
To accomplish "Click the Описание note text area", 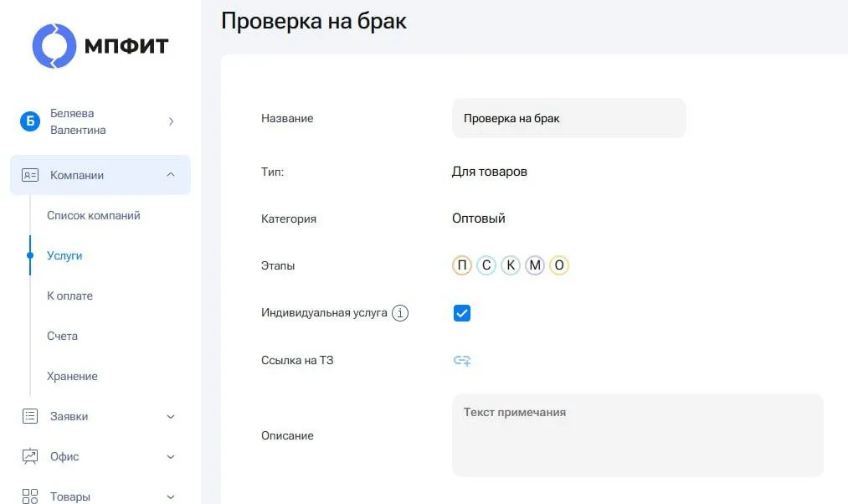I will pyautogui.click(x=638, y=435).
